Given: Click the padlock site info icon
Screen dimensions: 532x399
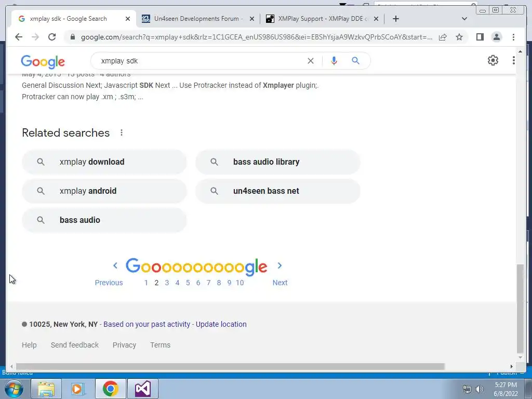Looking at the screenshot, I should click(72, 37).
